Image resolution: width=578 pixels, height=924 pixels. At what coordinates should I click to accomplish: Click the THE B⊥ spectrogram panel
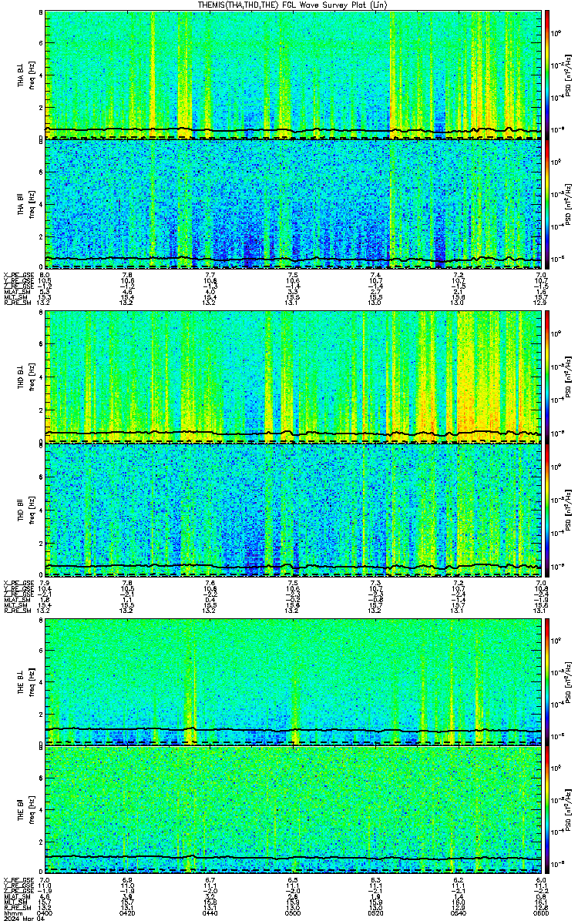pyautogui.click(x=293, y=682)
